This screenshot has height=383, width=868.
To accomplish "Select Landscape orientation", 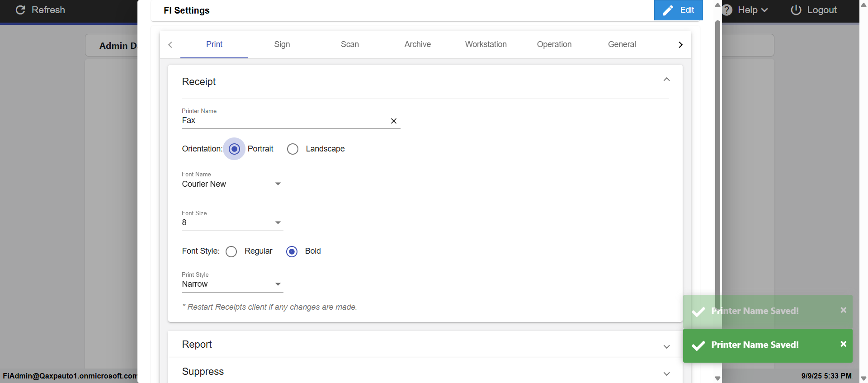I will 293,149.
